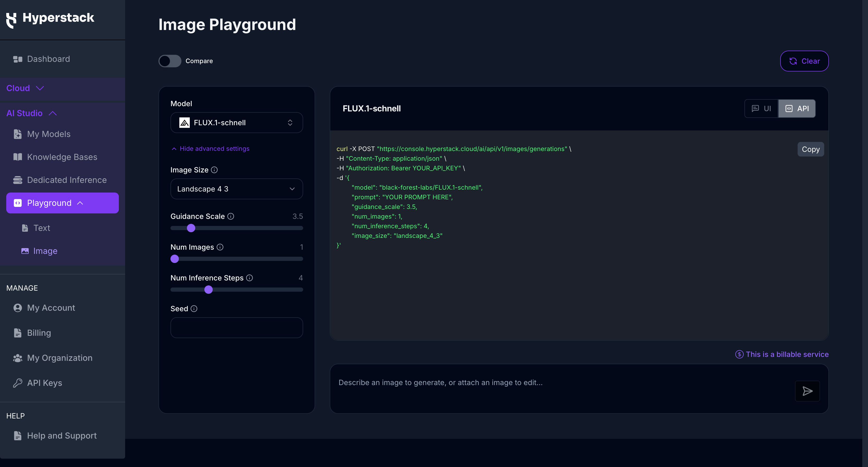Click the Seed info icon
This screenshot has width=868, height=467.
194,309
